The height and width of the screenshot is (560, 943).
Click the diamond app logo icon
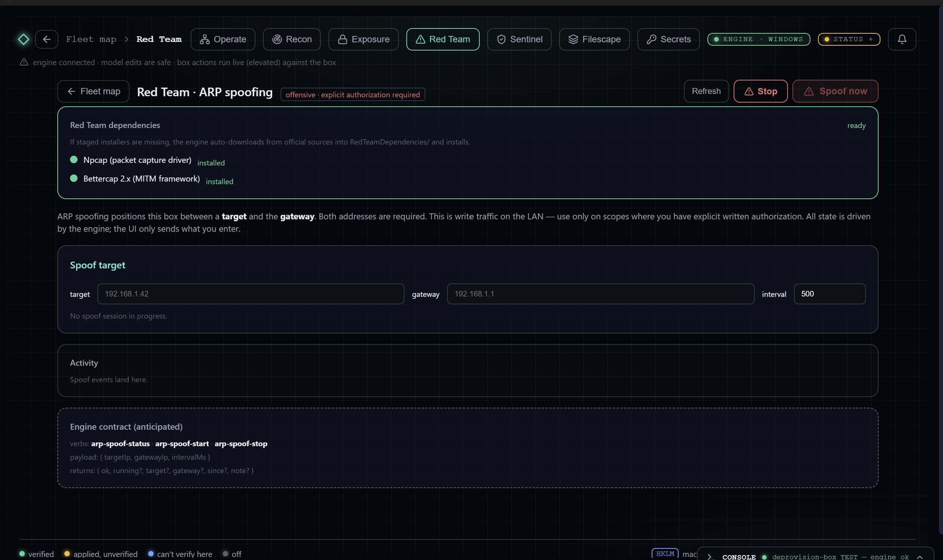pos(23,39)
